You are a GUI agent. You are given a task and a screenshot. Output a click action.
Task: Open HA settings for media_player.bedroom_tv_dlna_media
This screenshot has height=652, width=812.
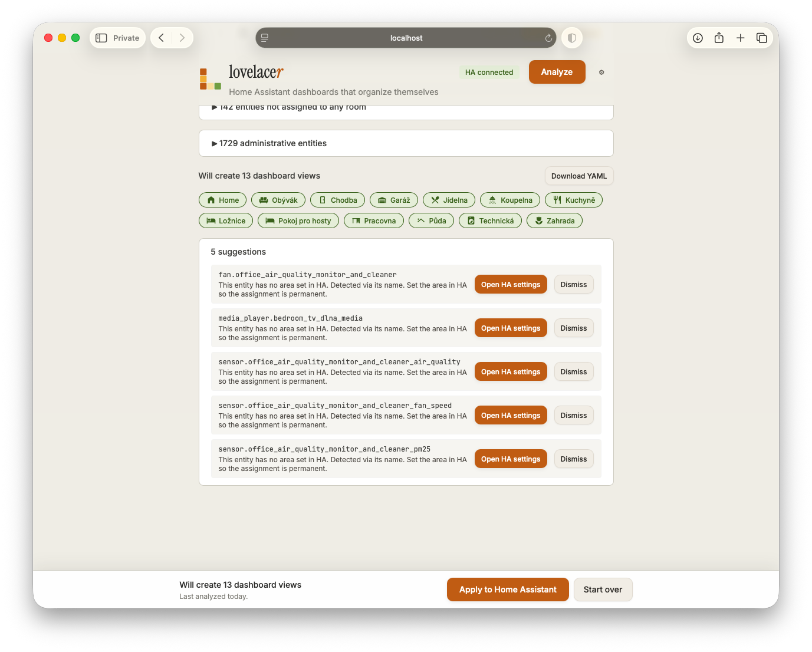tap(511, 328)
